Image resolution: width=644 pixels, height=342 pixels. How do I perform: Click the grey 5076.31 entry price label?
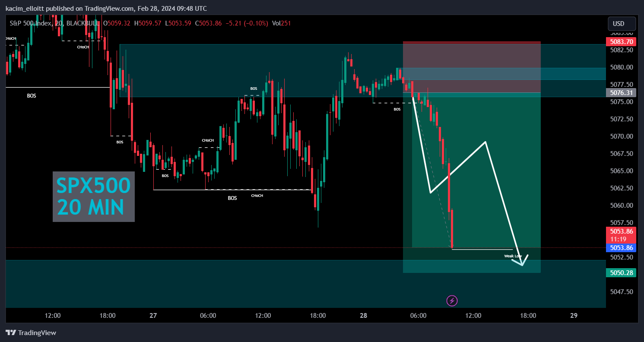(x=621, y=92)
